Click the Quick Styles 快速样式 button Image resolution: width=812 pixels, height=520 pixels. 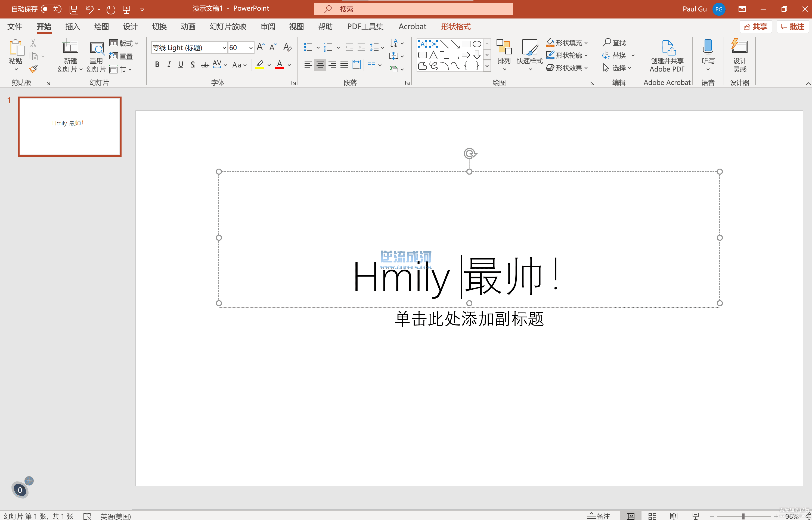[529, 55]
